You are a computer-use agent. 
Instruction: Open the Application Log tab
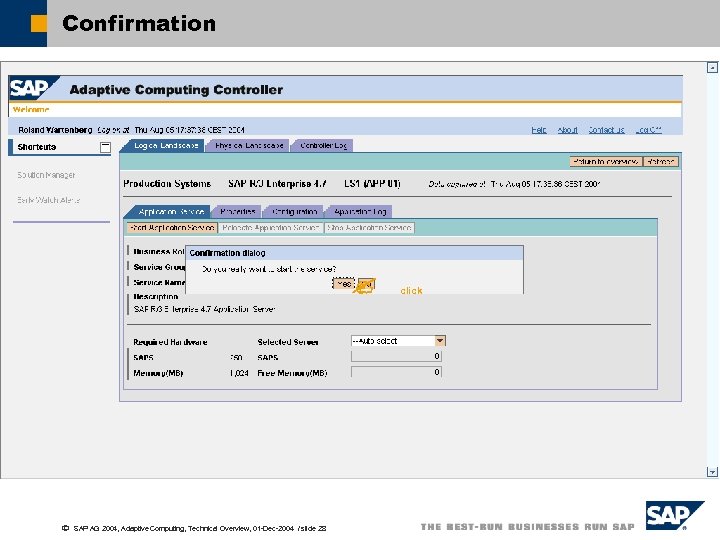pyautogui.click(x=360, y=212)
